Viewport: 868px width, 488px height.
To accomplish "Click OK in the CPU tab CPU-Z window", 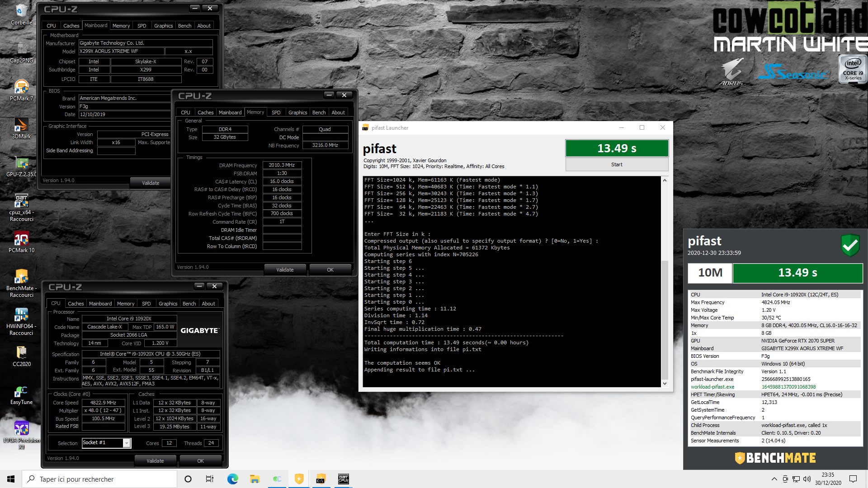I will (x=200, y=461).
